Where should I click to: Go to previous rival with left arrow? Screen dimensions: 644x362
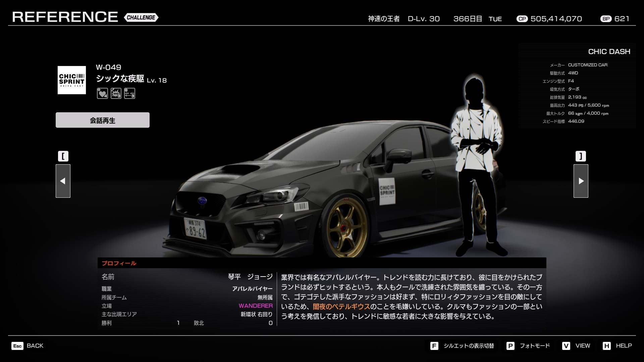(63, 181)
